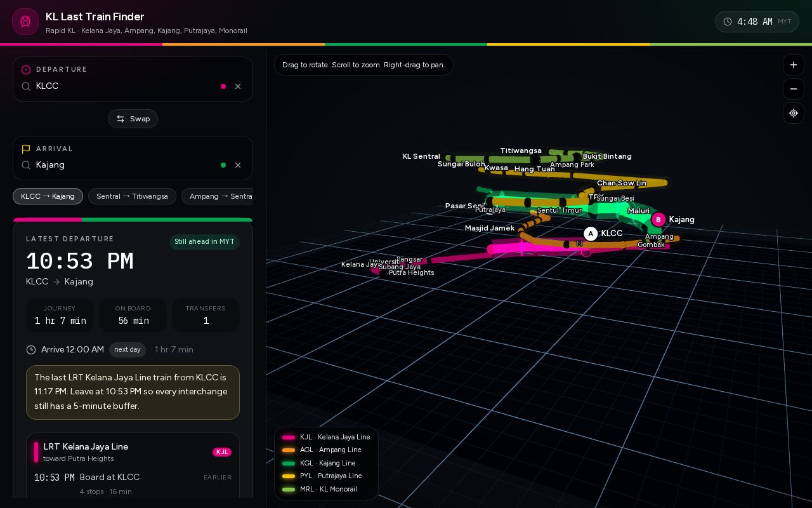812x508 pixels.
Task: Click the Transfers count tile
Action: point(206,315)
